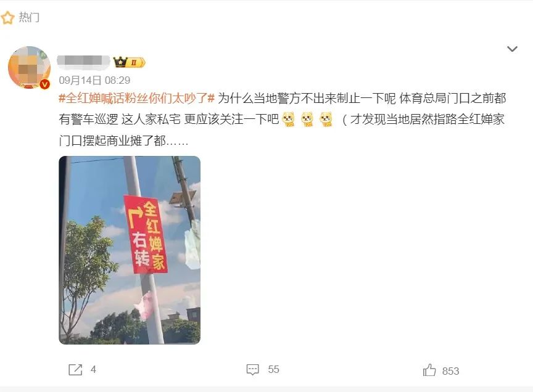The height and width of the screenshot is (392, 533).
Task: Click the star icon beside 热门
Action: 7,17
